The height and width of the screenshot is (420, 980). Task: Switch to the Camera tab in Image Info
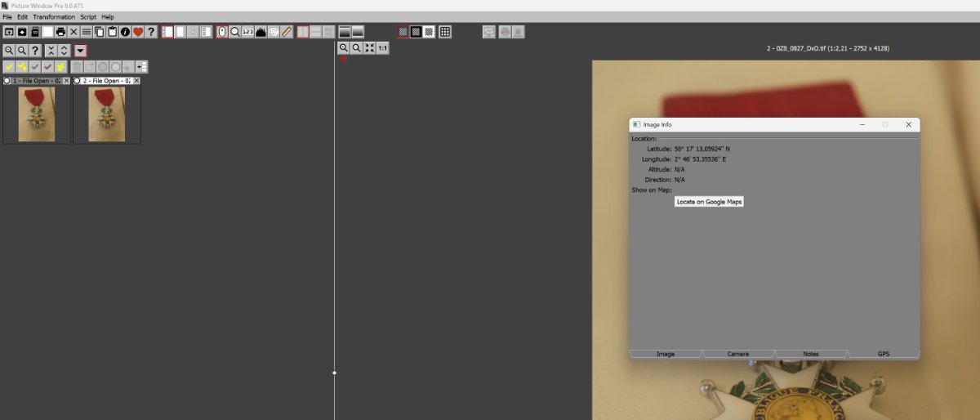(737, 354)
